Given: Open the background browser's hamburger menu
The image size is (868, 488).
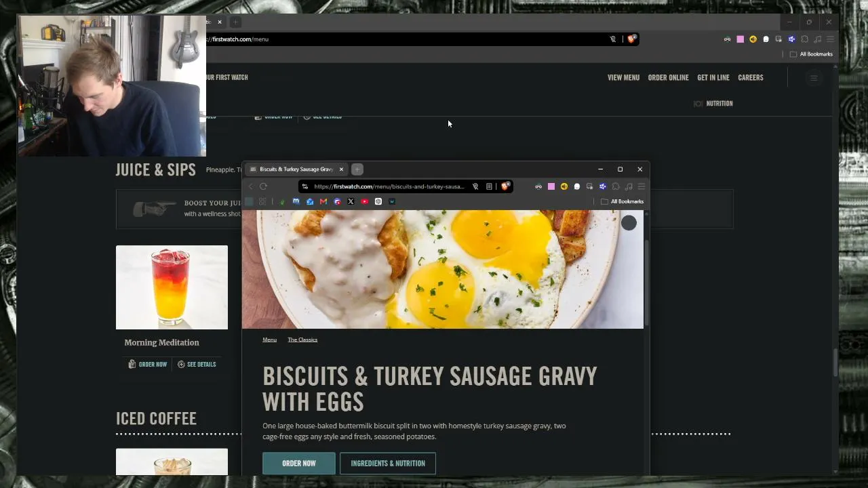Looking at the screenshot, I should pos(830,39).
